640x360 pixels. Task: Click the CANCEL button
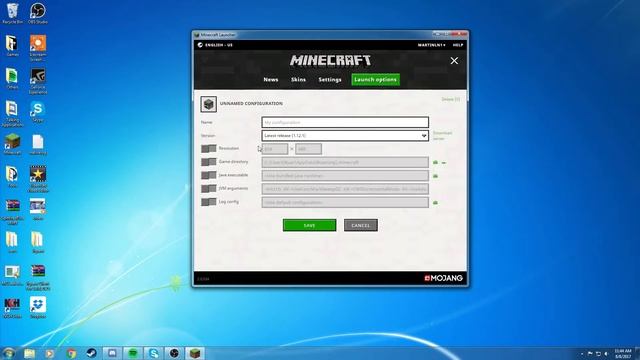[x=361, y=225]
